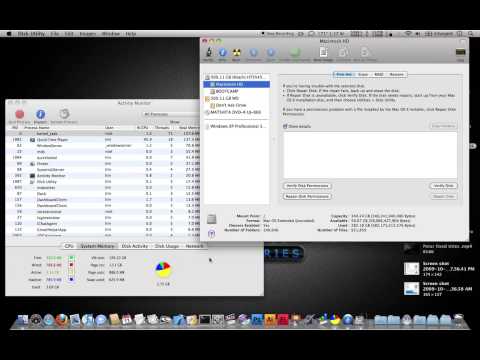The height and width of the screenshot is (360, 480).
Task: Click the Resize Image toolbar icon
Action: [x=365, y=52]
